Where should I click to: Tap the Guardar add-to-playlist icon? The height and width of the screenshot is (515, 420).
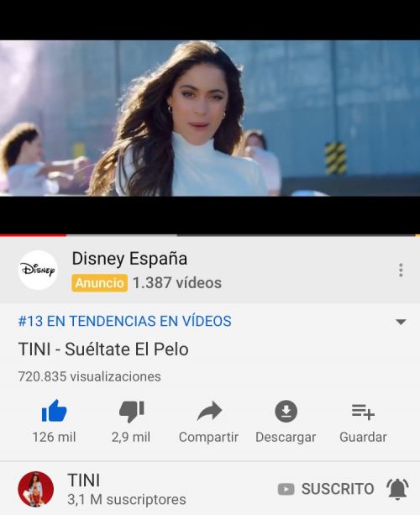click(x=363, y=412)
